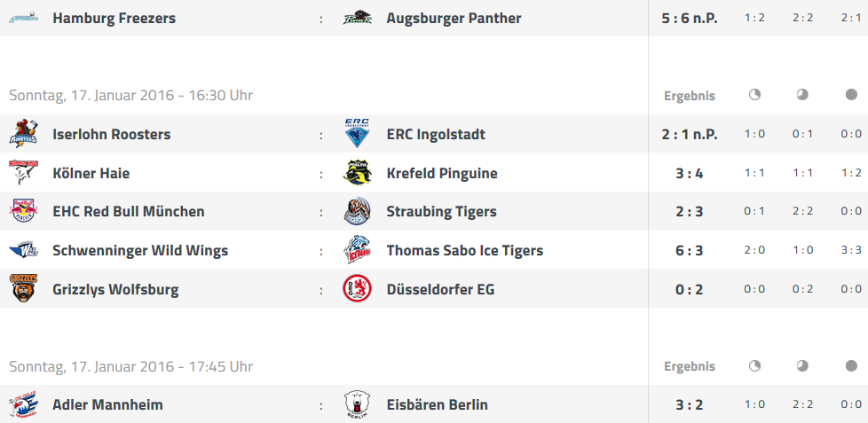Click the Krefeld Pinguine penguin logo

tap(357, 173)
